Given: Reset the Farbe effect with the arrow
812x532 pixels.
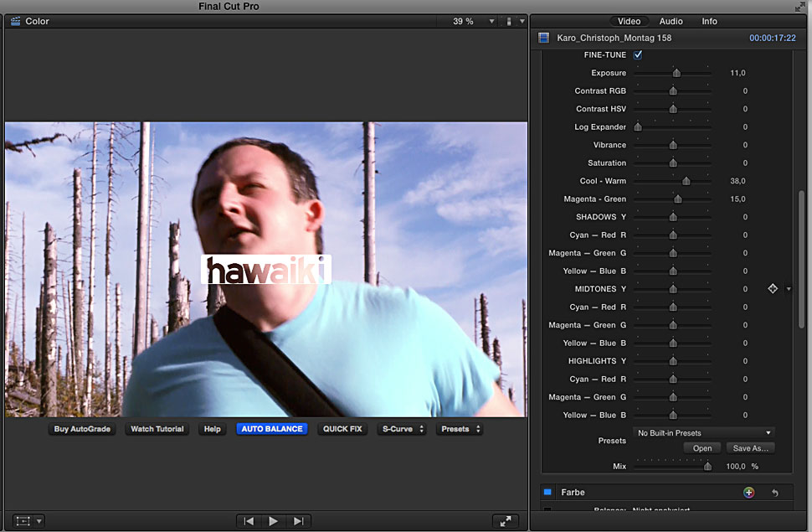Looking at the screenshot, I should 774,493.
